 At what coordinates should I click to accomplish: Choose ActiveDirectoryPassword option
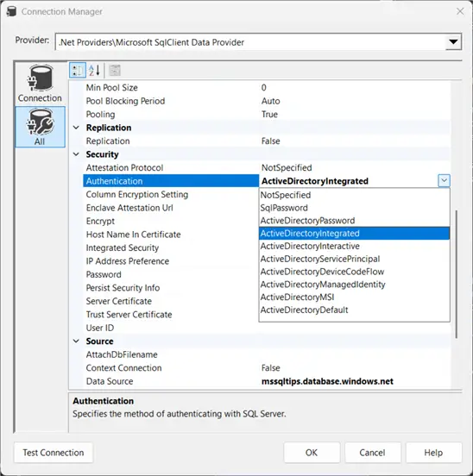point(354,221)
